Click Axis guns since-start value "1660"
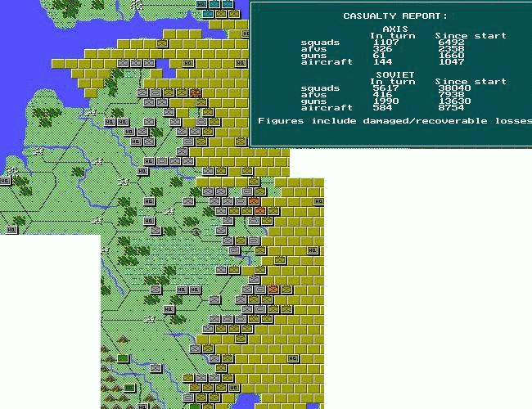The width and height of the screenshot is (532, 409). point(451,56)
